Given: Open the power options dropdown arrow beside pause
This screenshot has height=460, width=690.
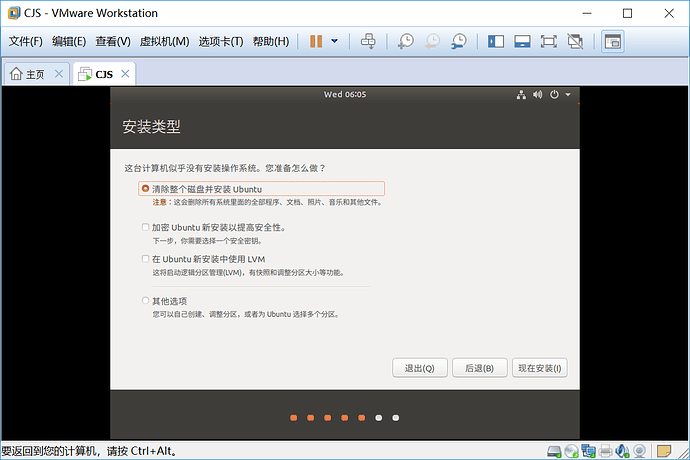Looking at the screenshot, I should point(334,41).
